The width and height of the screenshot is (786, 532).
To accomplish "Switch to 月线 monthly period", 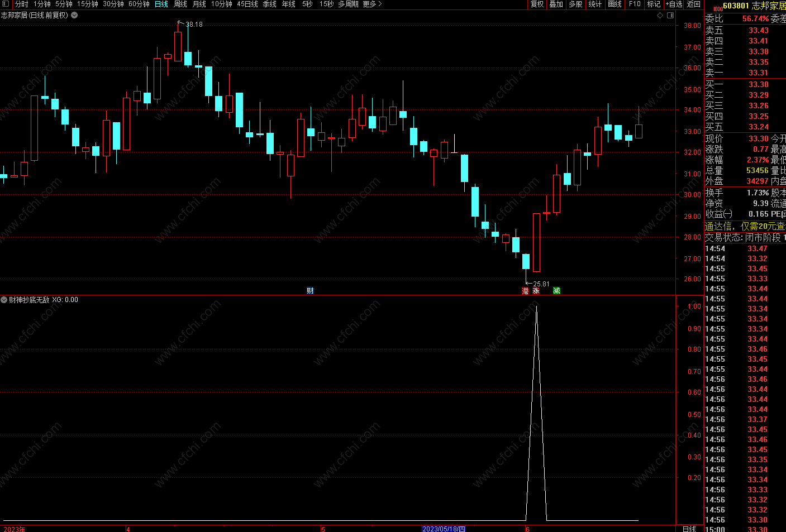I will (199, 4).
